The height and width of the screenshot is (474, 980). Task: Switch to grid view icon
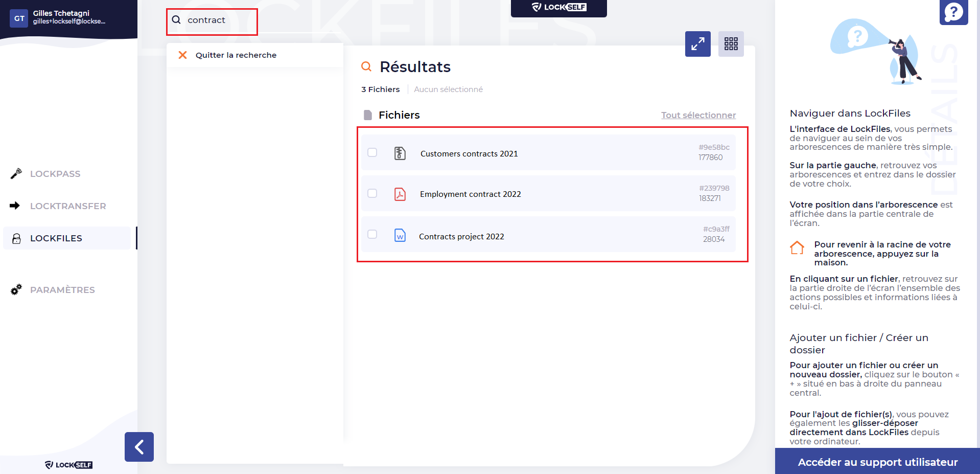731,44
